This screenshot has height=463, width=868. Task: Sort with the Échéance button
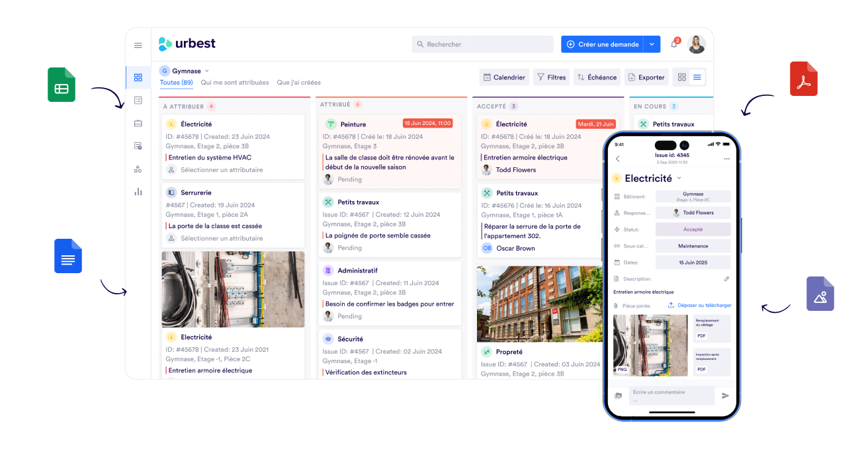tap(597, 77)
